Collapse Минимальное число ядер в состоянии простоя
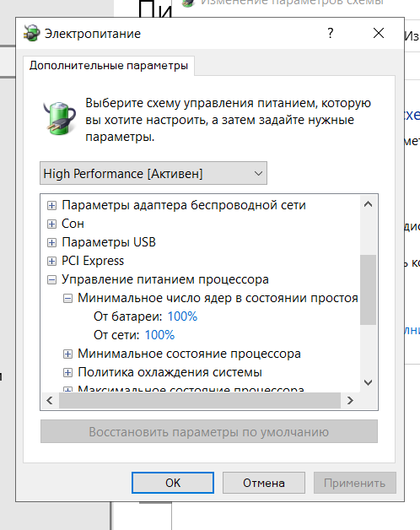 [68, 298]
